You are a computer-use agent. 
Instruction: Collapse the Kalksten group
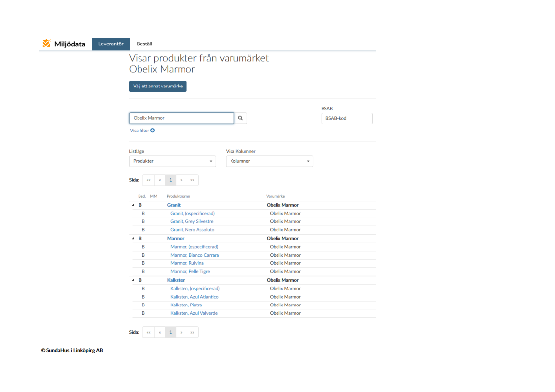(133, 280)
